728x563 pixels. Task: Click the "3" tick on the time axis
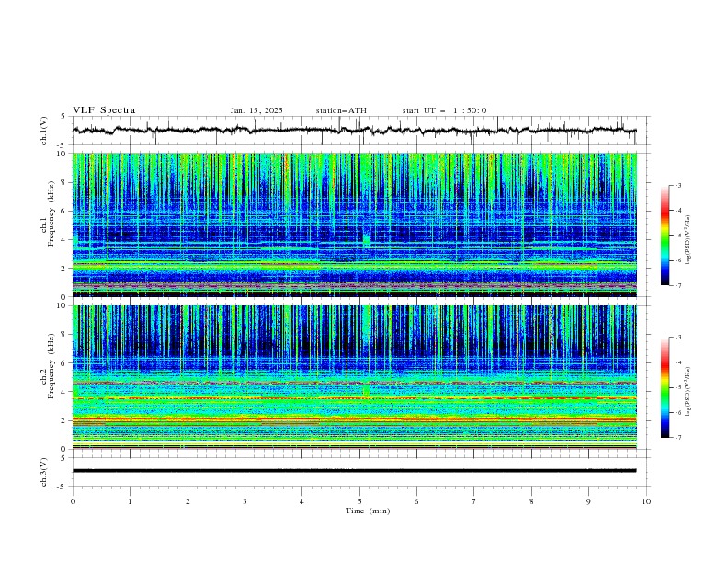point(245,501)
